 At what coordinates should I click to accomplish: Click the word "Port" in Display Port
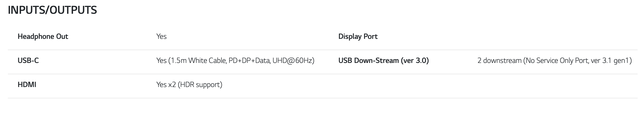371,37
